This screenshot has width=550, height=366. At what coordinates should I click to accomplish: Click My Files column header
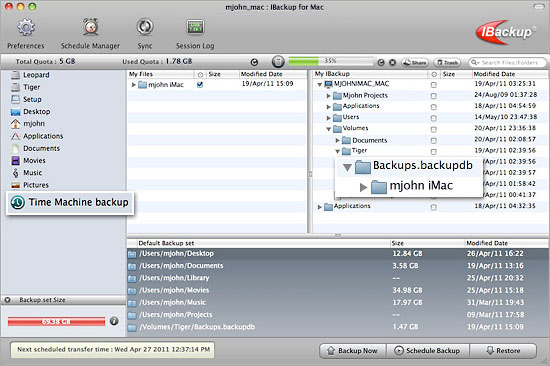tap(161, 74)
